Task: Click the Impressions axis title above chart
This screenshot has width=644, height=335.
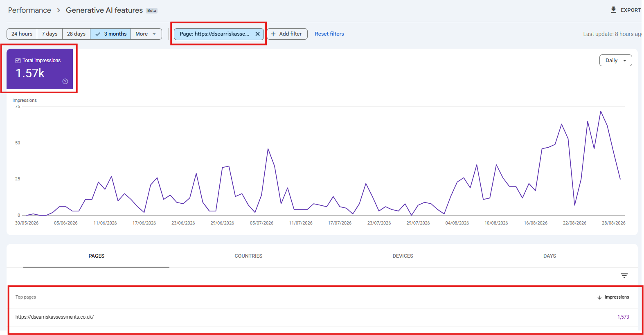Action: [x=25, y=101]
